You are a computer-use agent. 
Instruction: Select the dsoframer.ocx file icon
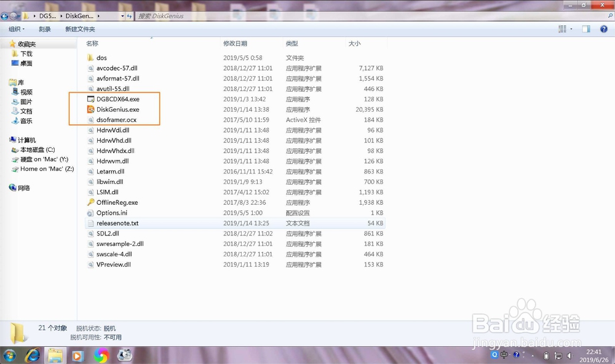90,120
